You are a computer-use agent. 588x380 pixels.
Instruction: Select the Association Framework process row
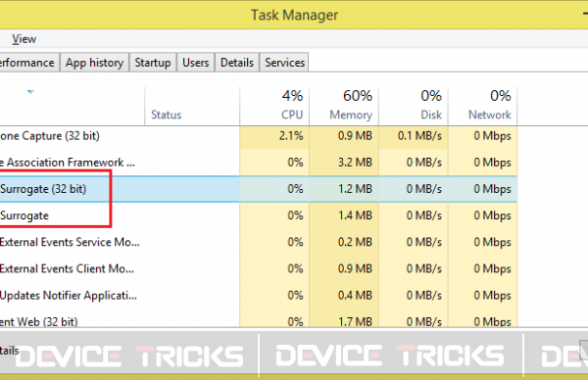259,163
